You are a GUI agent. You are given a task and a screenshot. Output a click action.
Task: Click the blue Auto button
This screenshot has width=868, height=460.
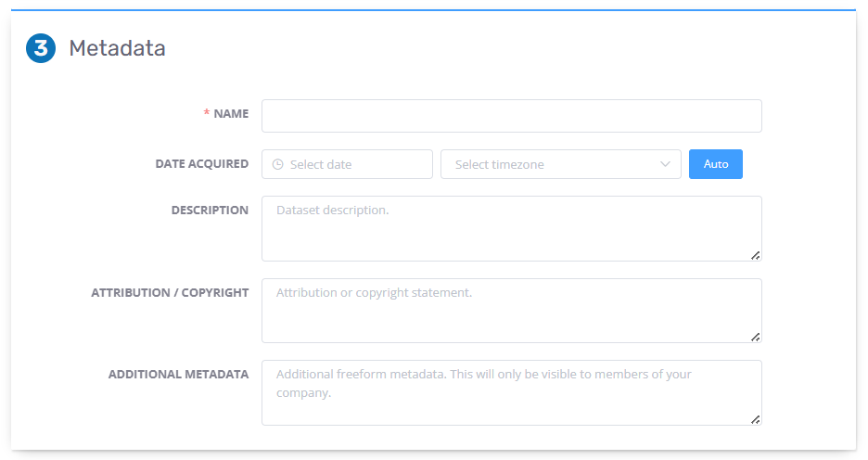[716, 164]
